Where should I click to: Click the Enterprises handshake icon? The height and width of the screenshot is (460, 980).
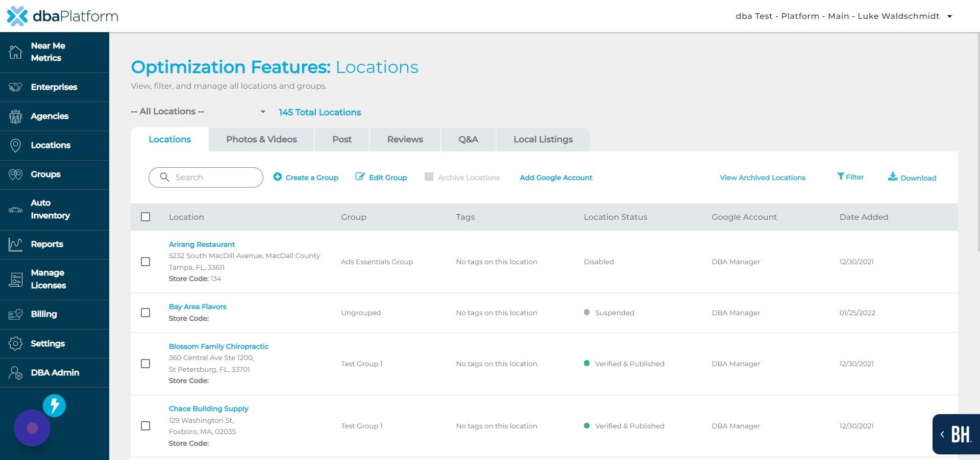15,87
